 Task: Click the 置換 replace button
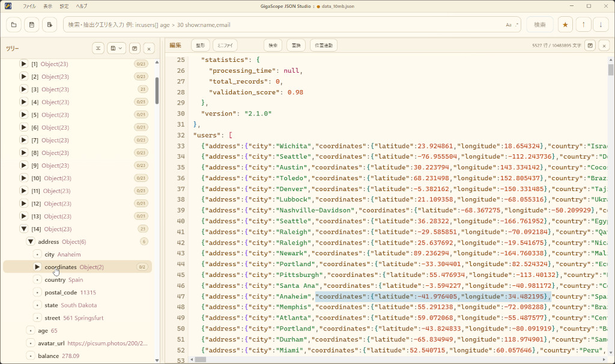coord(296,46)
